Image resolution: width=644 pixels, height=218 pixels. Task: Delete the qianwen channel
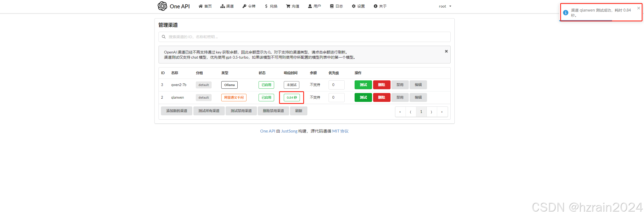tap(382, 97)
